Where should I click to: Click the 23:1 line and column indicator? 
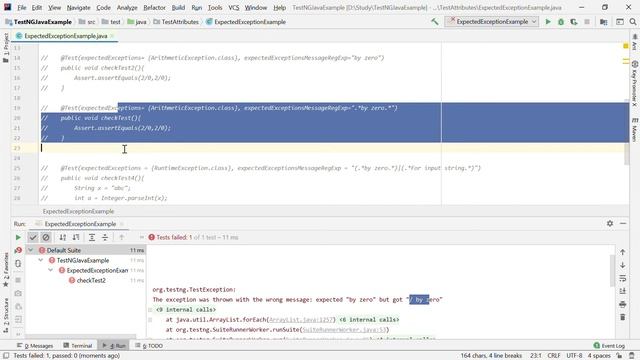[x=536, y=356]
